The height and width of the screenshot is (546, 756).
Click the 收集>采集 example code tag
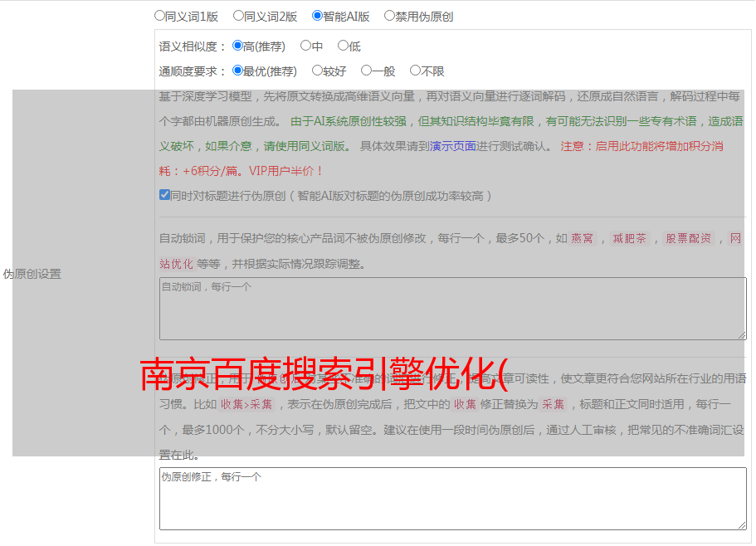(x=246, y=404)
